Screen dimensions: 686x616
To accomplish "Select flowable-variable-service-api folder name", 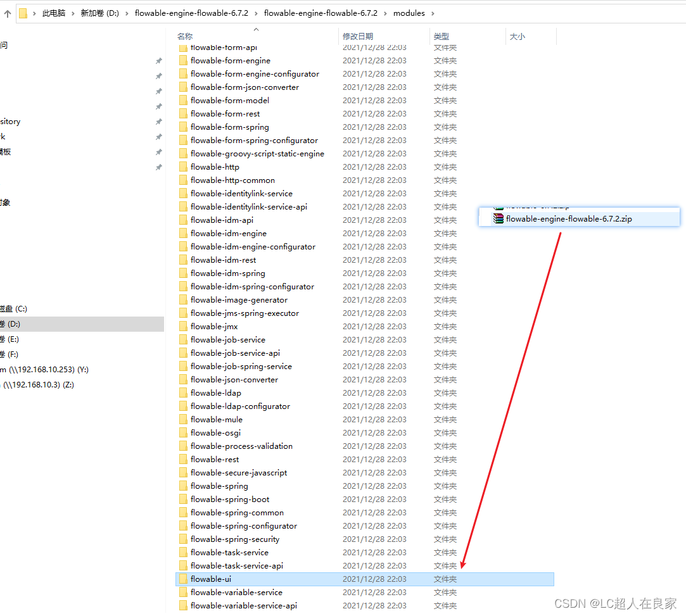I will pos(244,606).
